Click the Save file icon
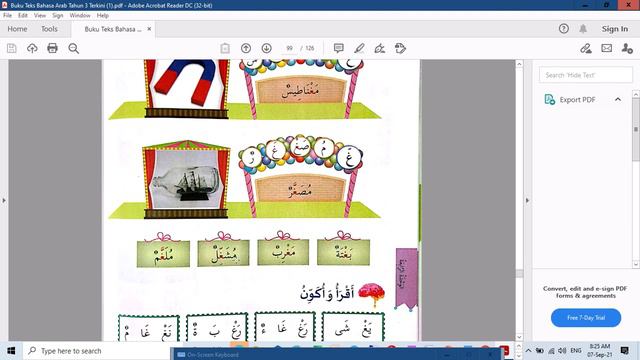 11,48
